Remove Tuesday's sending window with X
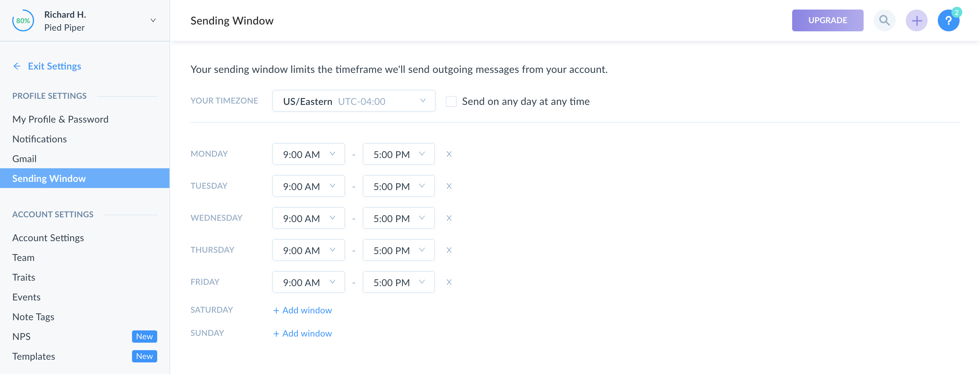Viewport: 980px width, 374px height. 449,186
